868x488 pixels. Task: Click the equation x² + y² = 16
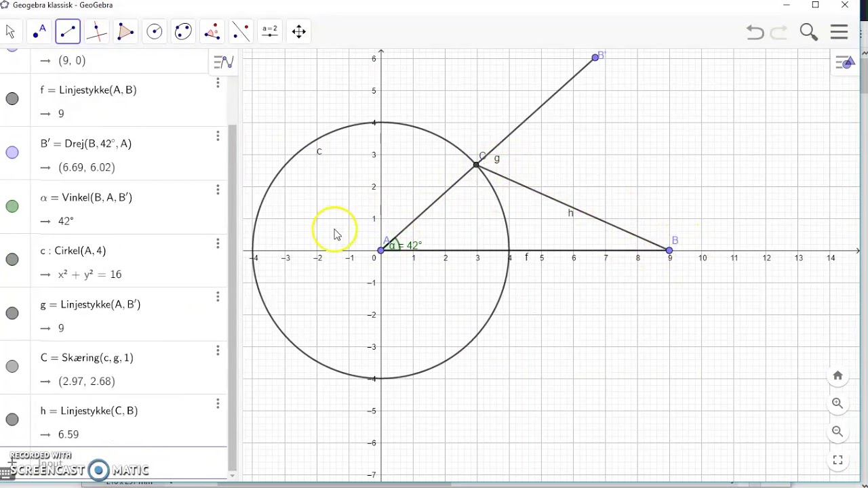click(90, 274)
